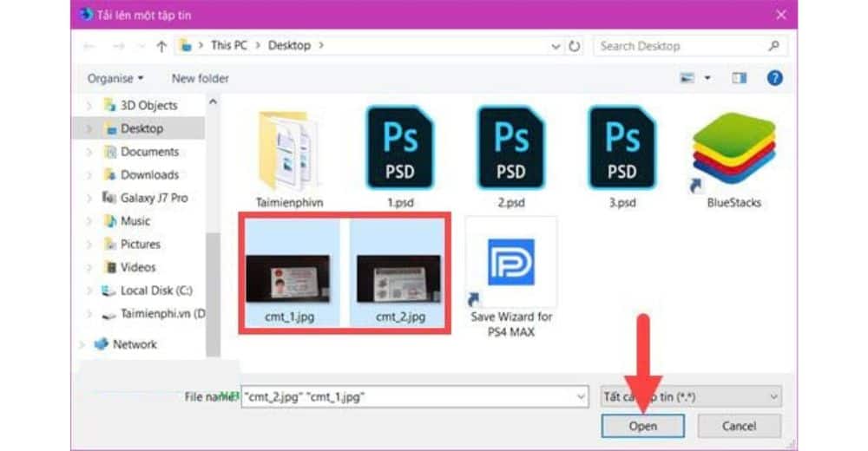Expand the Downloads tree node

coord(89,175)
